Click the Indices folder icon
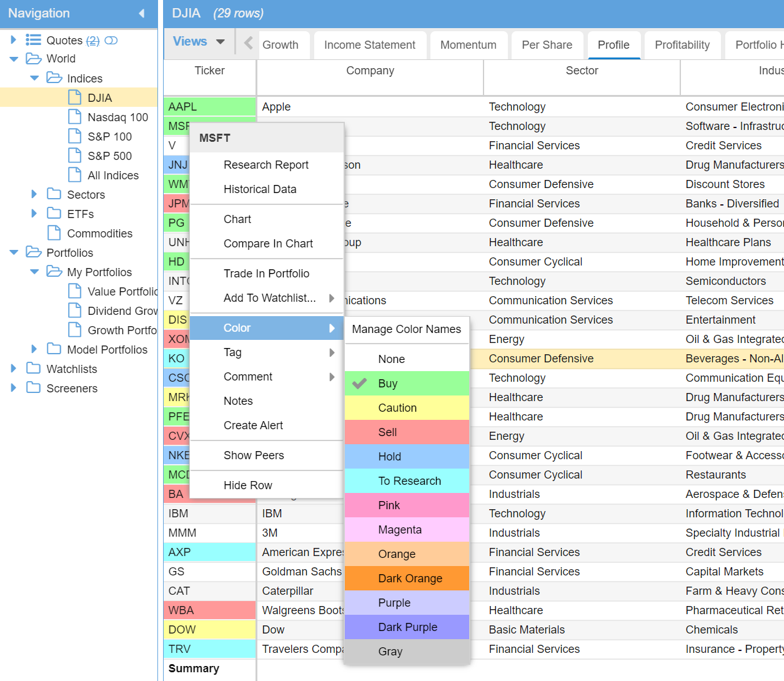This screenshot has height=681, width=784. (54, 78)
